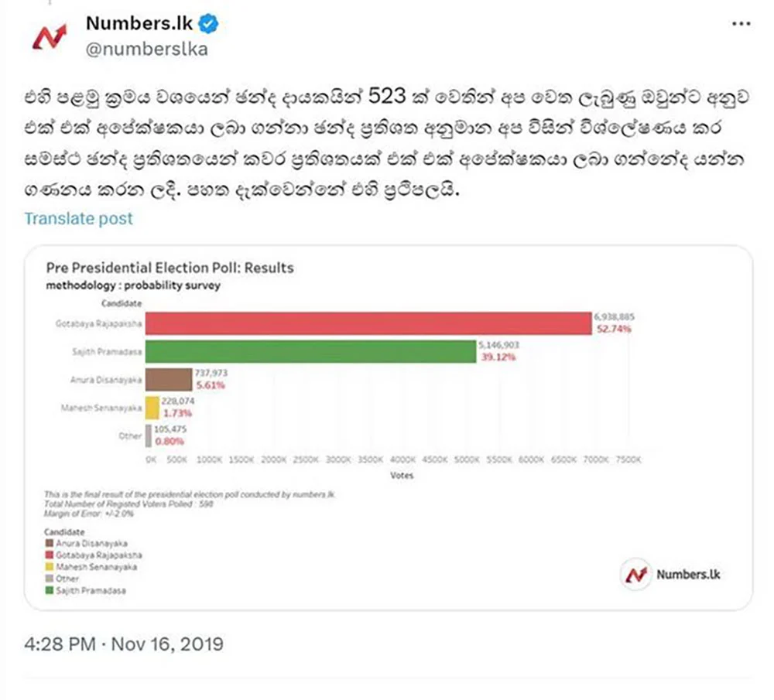Click the gray Other bar
The height and width of the screenshot is (700, 774).
(x=148, y=435)
